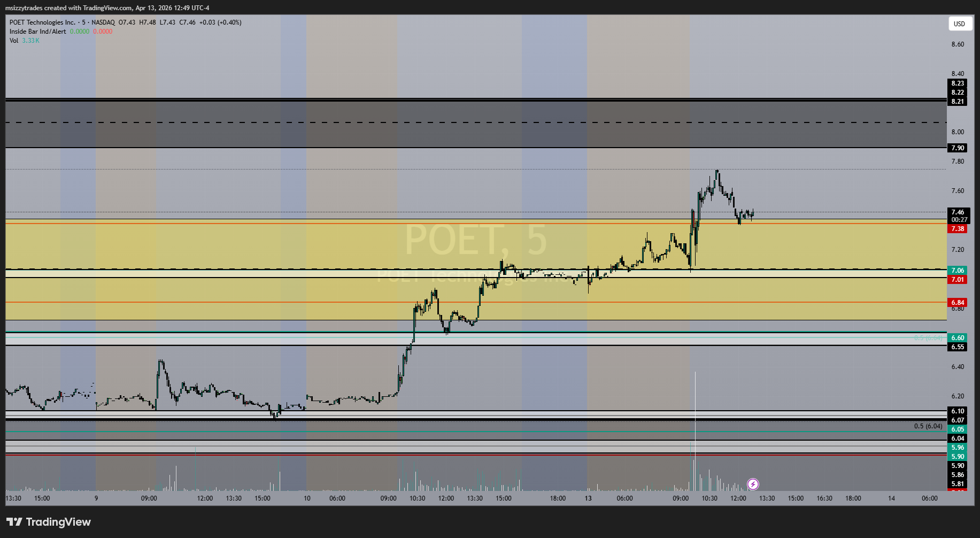Screen dimensions: 980x538
Task: Click the 5.86 price label
Action: click(x=958, y=475)
